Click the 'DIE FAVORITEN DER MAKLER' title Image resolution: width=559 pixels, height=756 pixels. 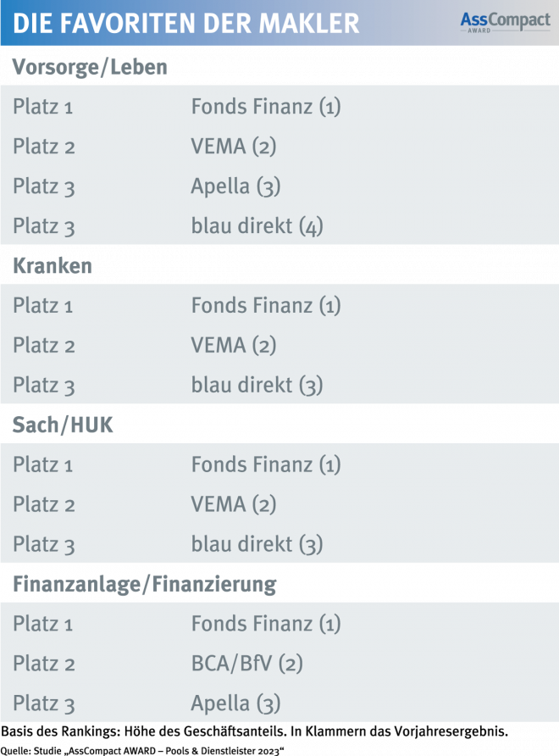pos(186,23)
